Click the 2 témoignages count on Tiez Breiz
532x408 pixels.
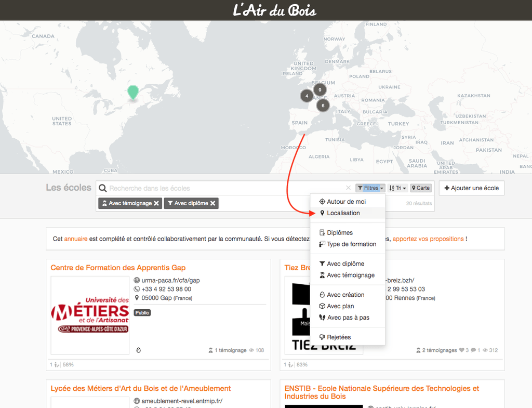click(436, 350)
